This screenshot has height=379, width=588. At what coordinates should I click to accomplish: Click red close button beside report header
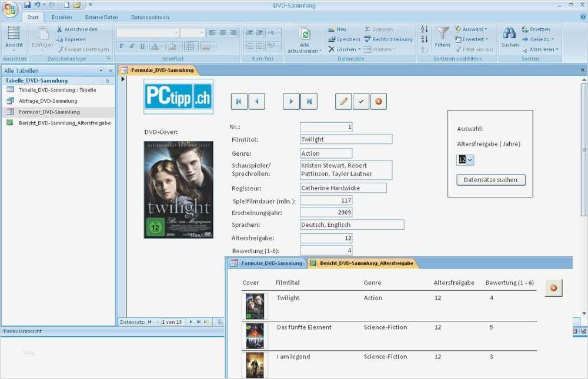[553, 287]
